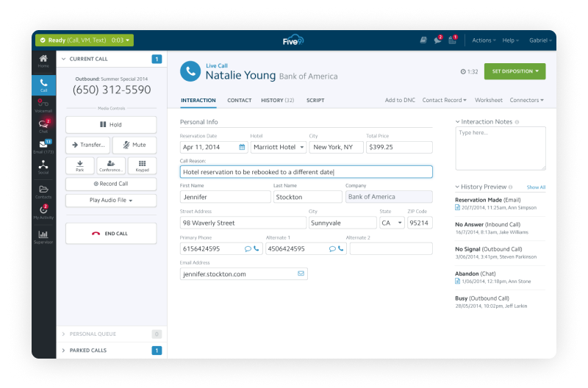Open calendar picker for Reservation Date
This screenshot has width=588, height=388.
click(242, 147)
